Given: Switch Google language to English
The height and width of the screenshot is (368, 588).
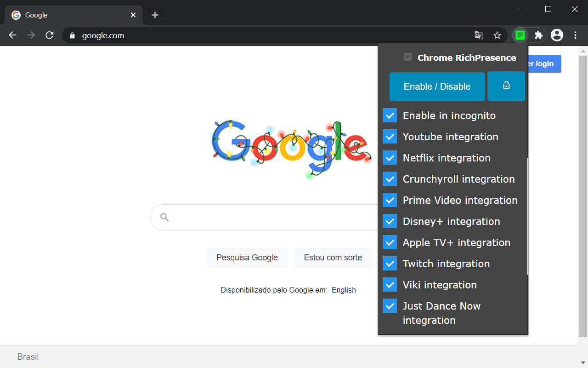Looking at the screenshot, I should coord(344,290).
